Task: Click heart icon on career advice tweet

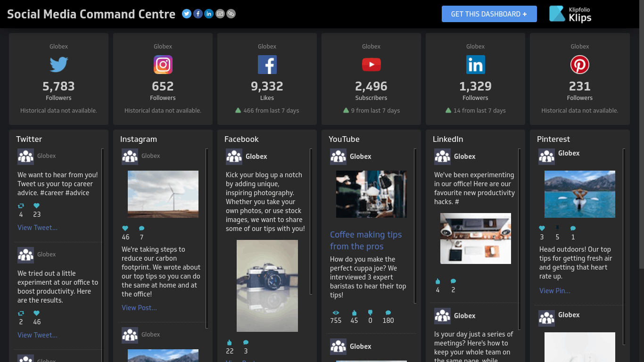Action: click(x=36, y=206)
